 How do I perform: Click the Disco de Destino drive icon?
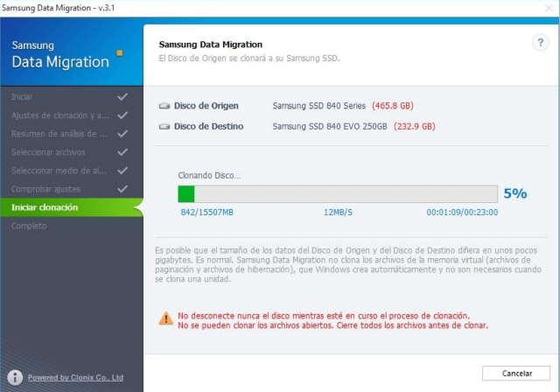coord(164,126)
